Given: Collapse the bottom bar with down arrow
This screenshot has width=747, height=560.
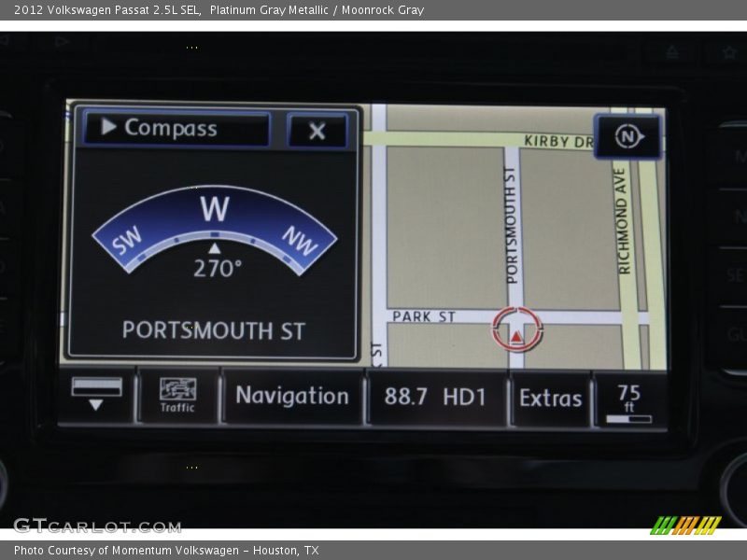Looking at the screenshot, I should pos(97,394).
